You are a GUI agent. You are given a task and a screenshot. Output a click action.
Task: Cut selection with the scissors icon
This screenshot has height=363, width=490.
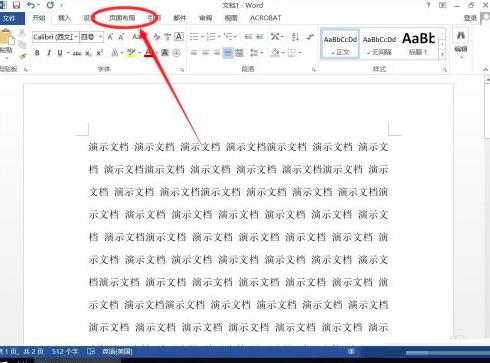[22, 33]
